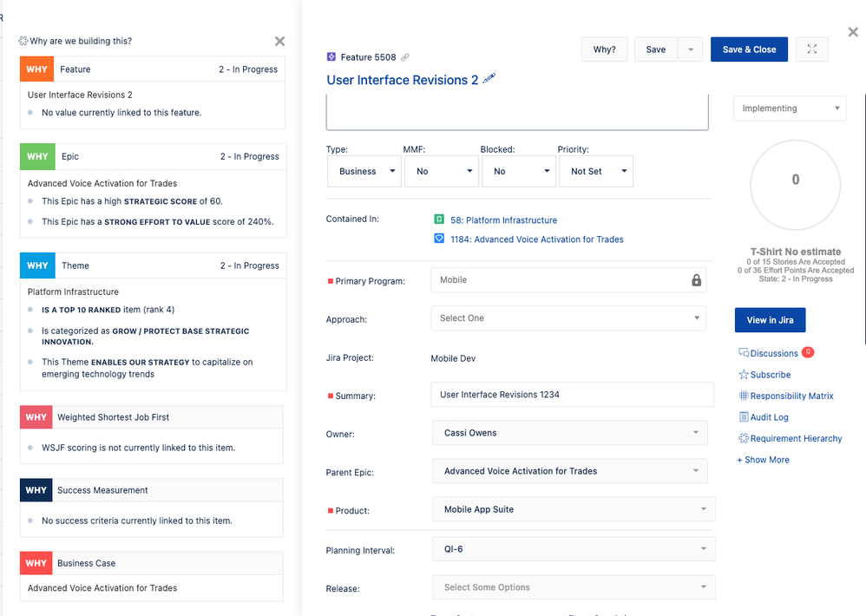Open Discussions from the side links
Image resolution: width=866 pixels, height=616 pixels.
click(x=773, y=353)
